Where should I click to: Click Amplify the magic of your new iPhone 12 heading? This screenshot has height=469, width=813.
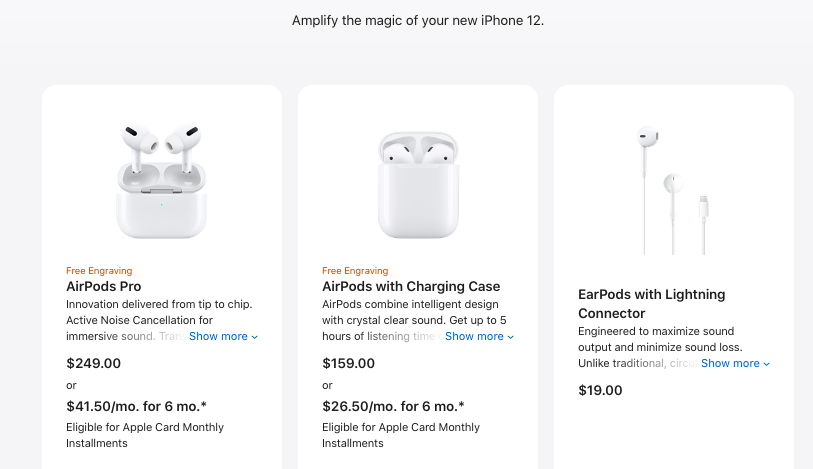click(418, 21)
